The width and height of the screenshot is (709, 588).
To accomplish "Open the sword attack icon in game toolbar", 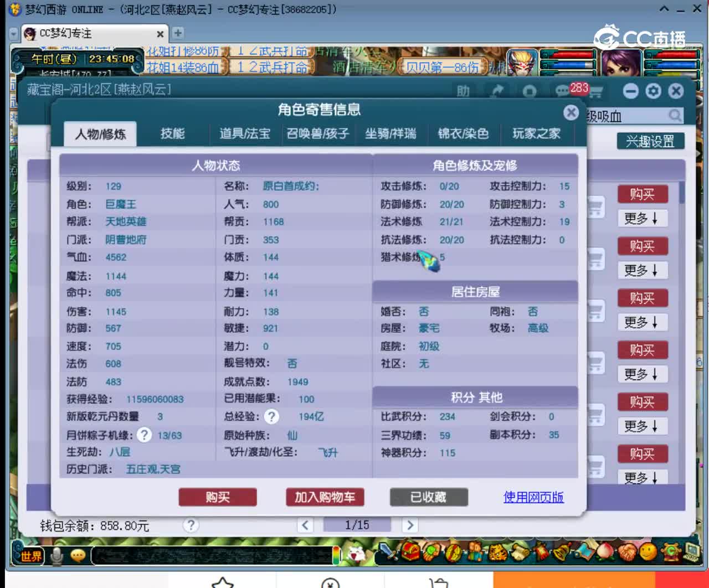I will pyautogui.click(x=387, y=550).
